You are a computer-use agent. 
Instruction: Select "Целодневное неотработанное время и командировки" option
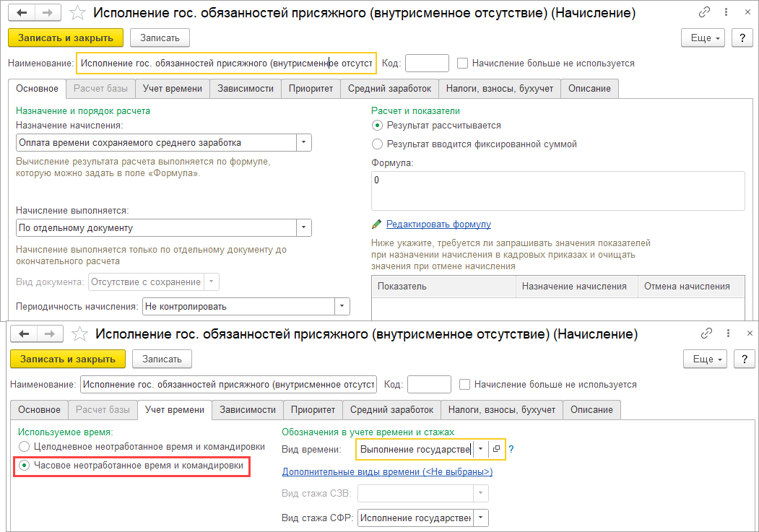click(x=25, y=447)
